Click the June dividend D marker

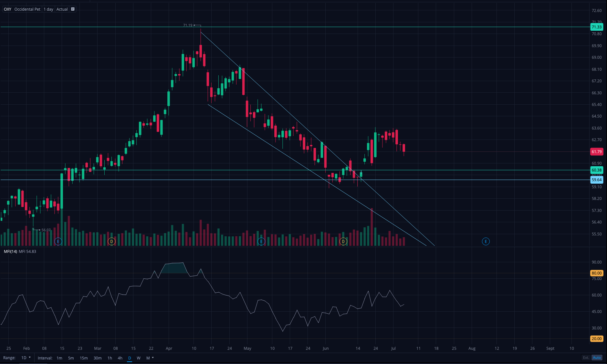(343, 241)
